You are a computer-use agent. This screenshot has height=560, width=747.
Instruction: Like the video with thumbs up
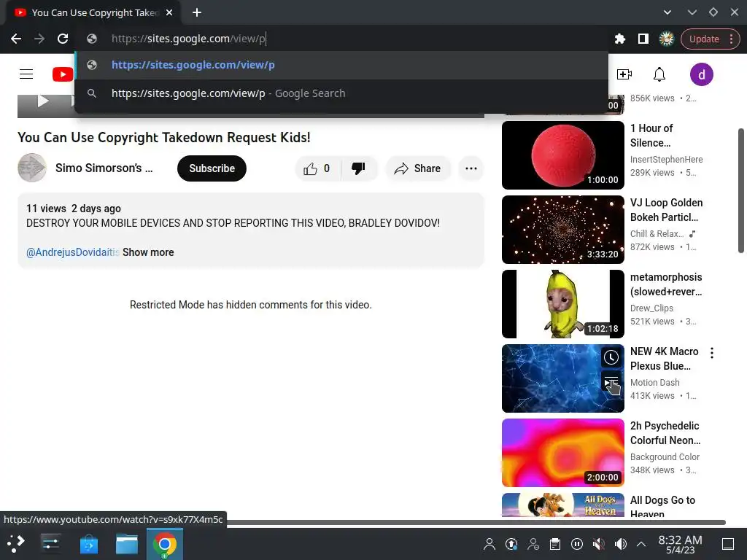click(317, 168)
